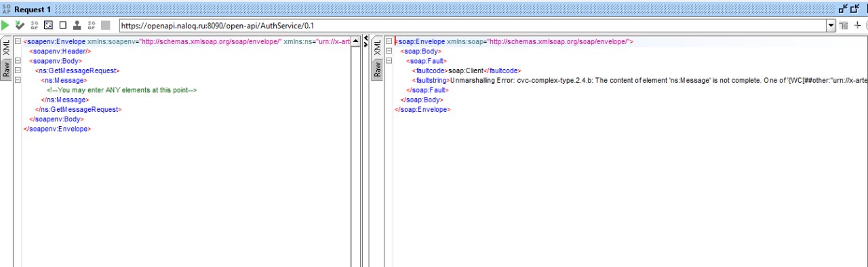Viewport: 868px width, 267px height.
Task: Click the gray cancel request square
Action: point(105,25)
